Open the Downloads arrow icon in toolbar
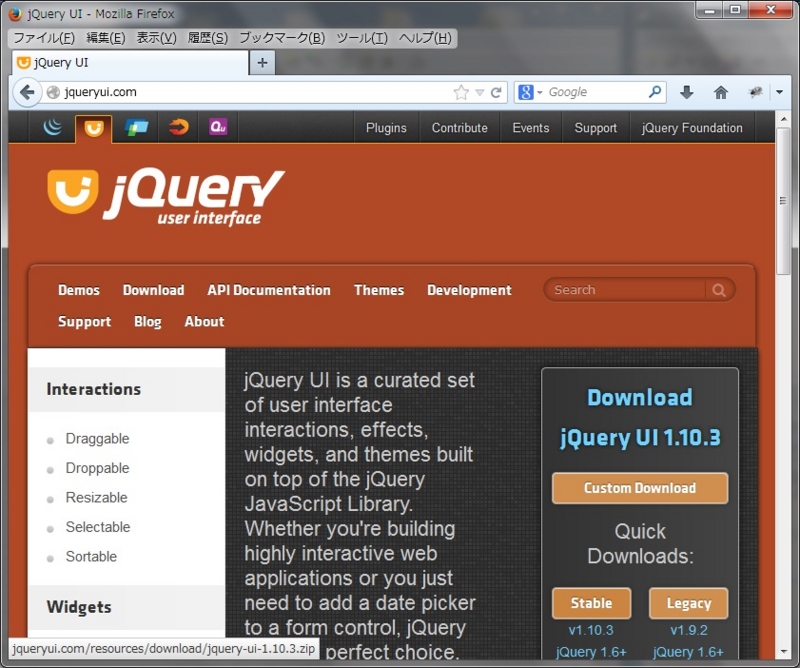Viewport: 800px width, 668px height. coord(687,92)
